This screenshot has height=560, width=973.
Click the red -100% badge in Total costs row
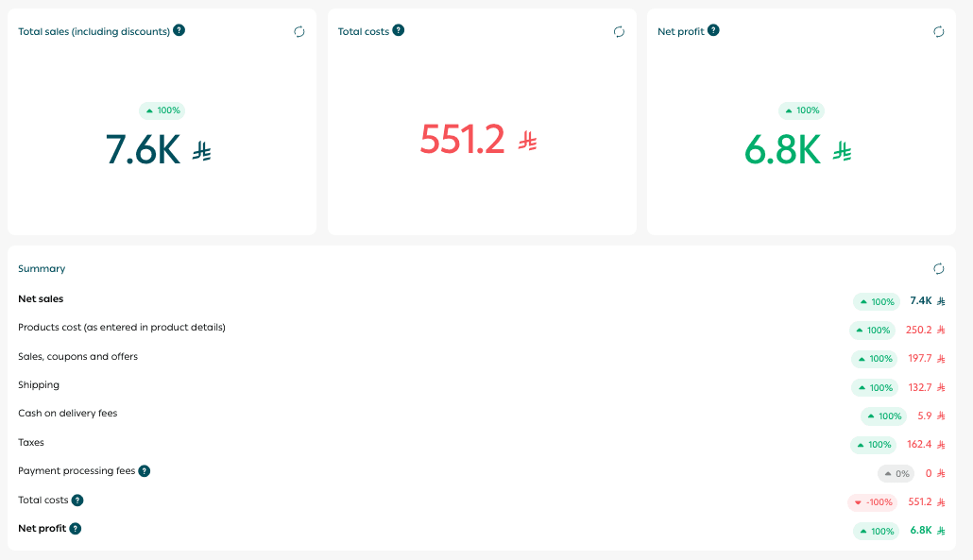click(872, 502)
